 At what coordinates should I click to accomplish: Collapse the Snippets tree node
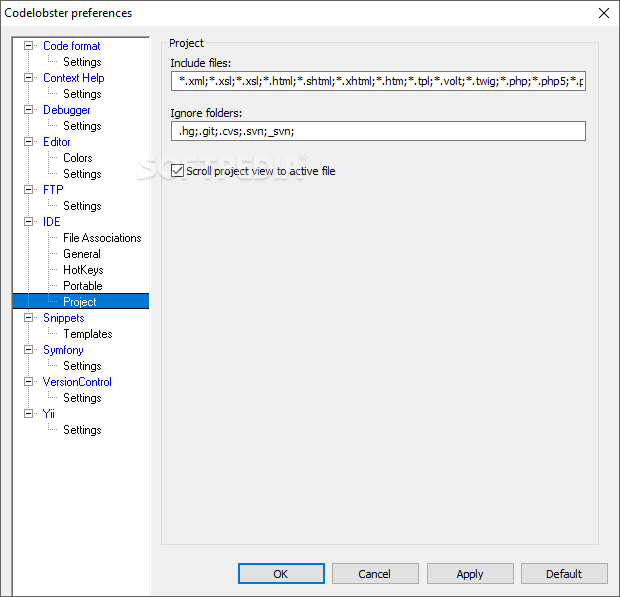(28, 318)
